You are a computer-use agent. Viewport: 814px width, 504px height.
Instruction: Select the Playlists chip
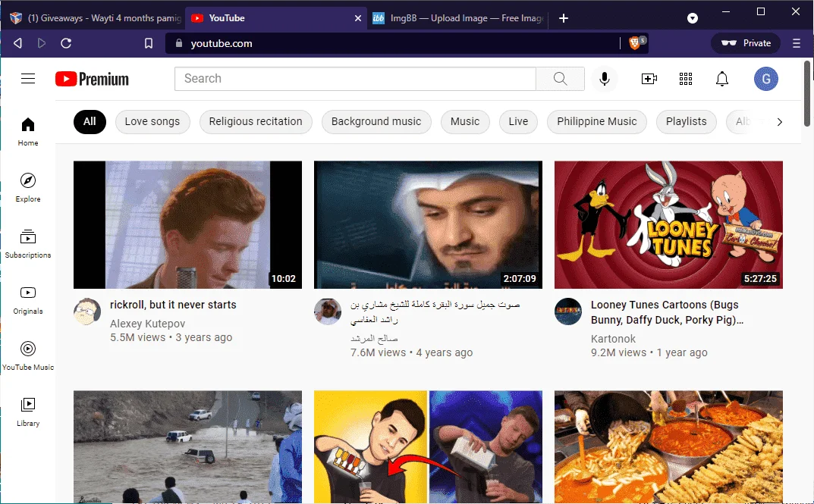point(687,122)
